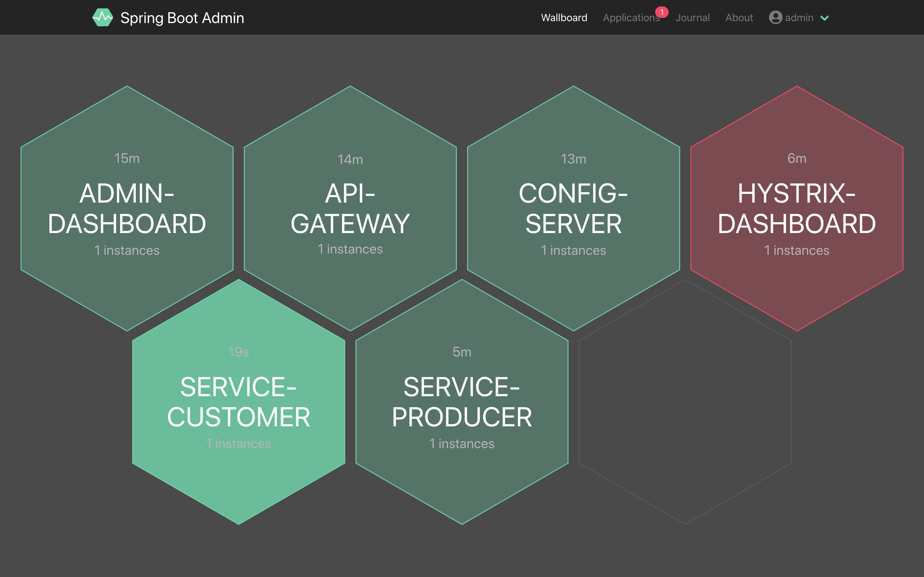Open the About page
This screenshot has width=924, height=577.
739,18
